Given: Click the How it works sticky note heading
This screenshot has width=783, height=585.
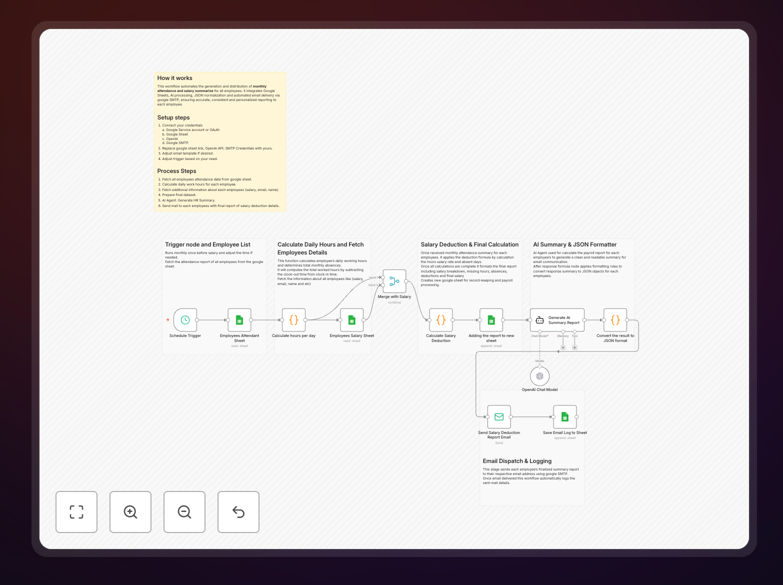Looking at the screenshot, I should point(175,78).
